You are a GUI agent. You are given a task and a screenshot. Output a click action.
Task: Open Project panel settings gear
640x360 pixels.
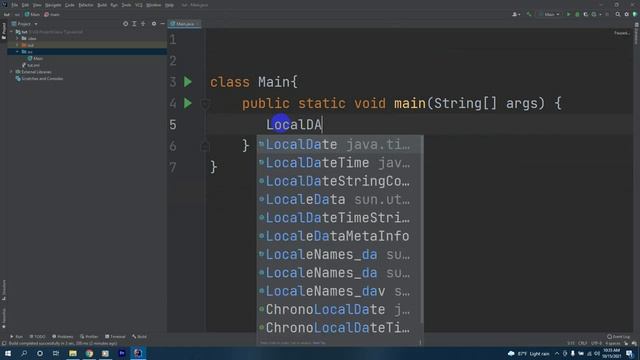(x=154, y=24)
